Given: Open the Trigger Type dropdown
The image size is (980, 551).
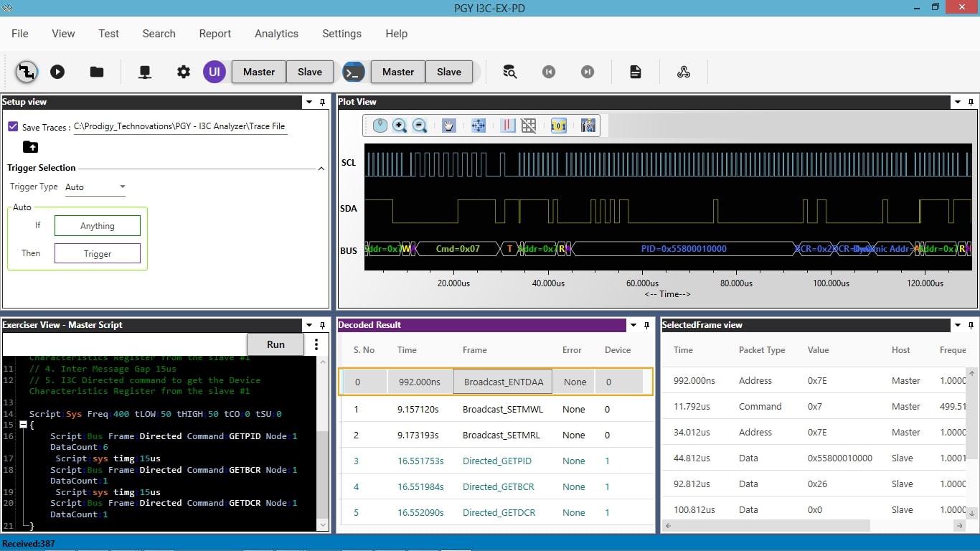Looking at the screenshot, I should pyautogui.click(x=95, y=187).
